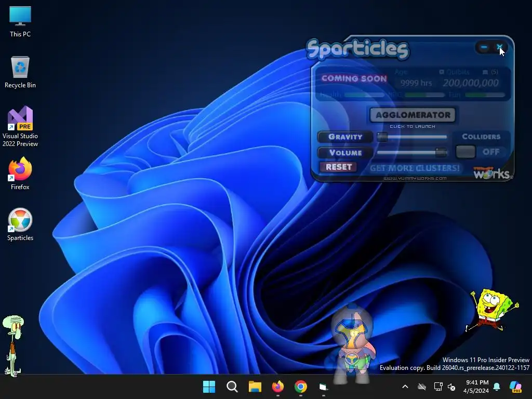Viewport: 532px width, 399px height.
Task: Click the red Reset button
Action: coord(339,167)
